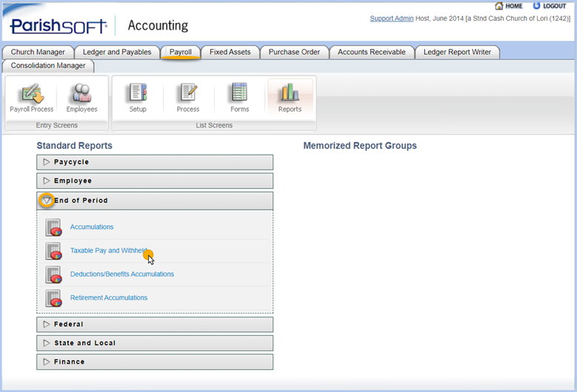Click the Taxable Pay and Withheld report icon

coord(53,251)
